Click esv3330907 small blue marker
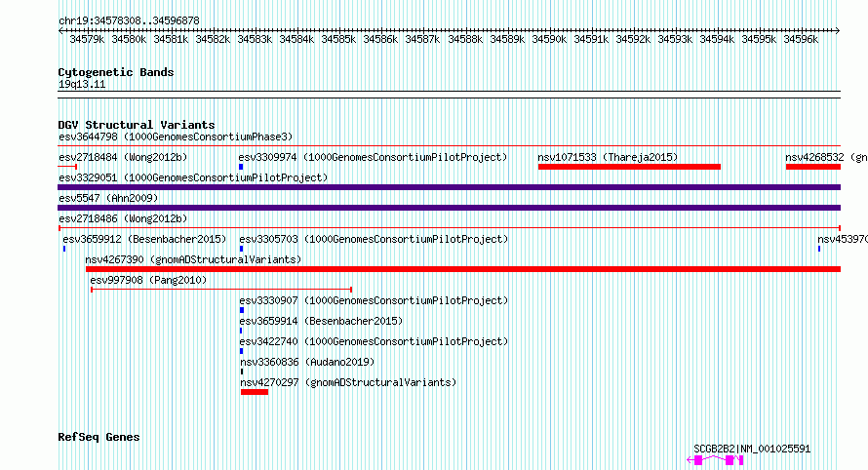This screenshot has width=868, height=470. tap(241, 310)
